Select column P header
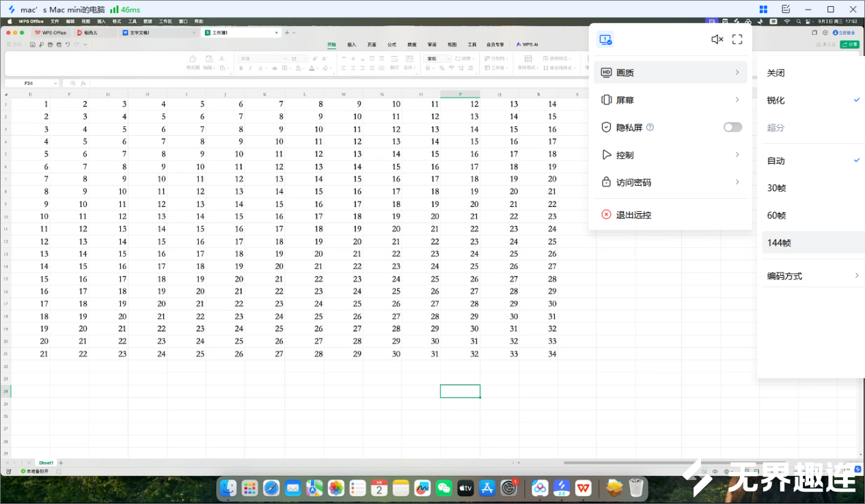 [460, 94]
